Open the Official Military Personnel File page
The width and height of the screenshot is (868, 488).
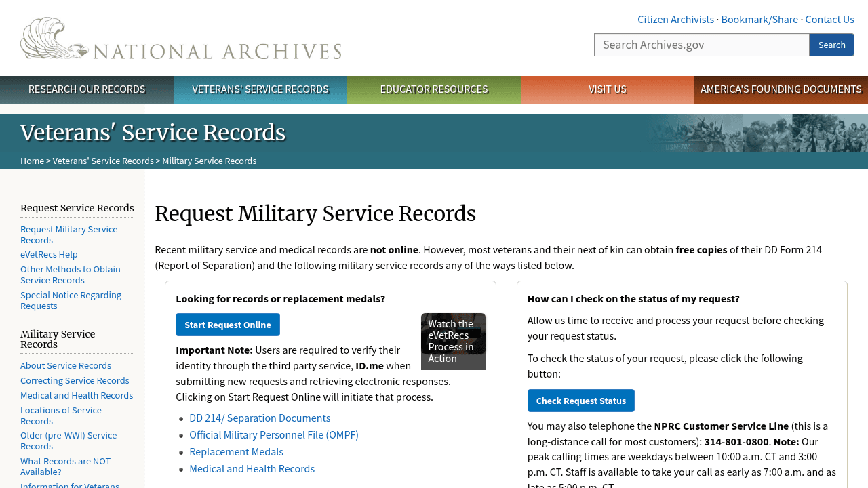(x=274, y=434)
